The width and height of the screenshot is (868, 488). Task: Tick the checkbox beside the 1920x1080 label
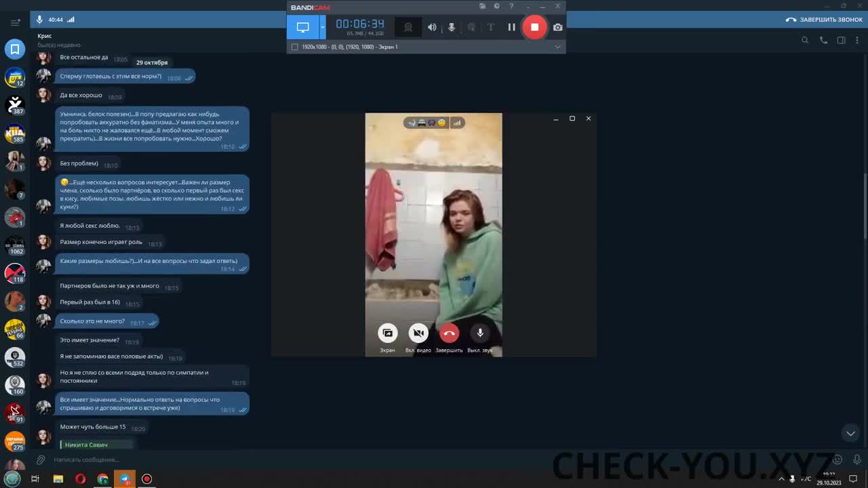point(294,47)
